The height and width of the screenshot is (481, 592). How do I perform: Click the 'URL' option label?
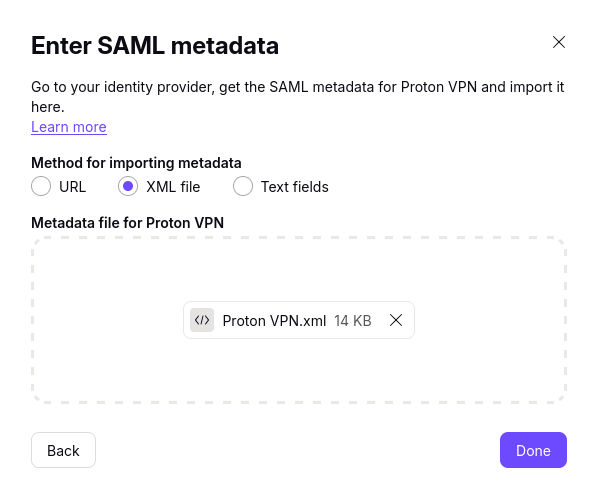point(72,187)
